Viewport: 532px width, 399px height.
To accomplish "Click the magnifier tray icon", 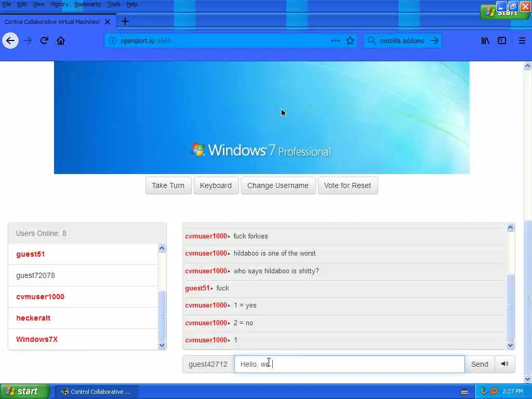I will tap(494, 391).
